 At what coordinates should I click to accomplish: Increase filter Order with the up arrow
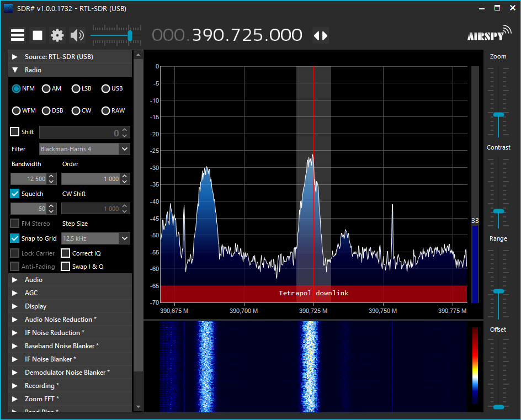coord(125,176)
